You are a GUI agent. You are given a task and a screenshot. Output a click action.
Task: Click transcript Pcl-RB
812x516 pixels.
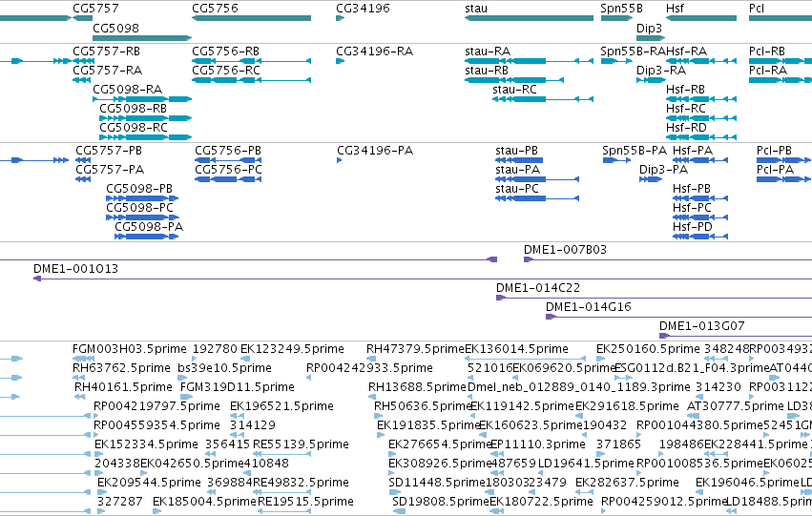766,52
